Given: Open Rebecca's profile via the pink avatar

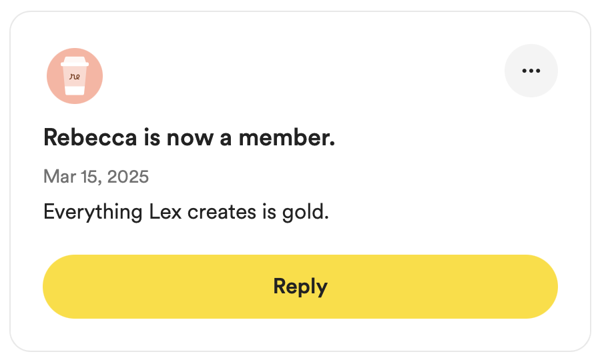Looking at the screenshot, I should (75, 76).
